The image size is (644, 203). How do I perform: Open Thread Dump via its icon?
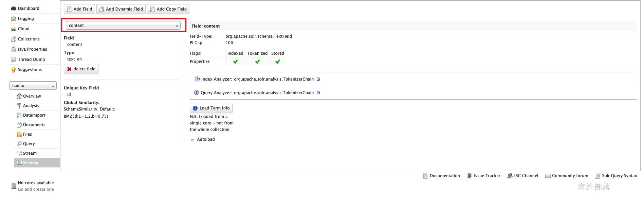click(14, 60)
